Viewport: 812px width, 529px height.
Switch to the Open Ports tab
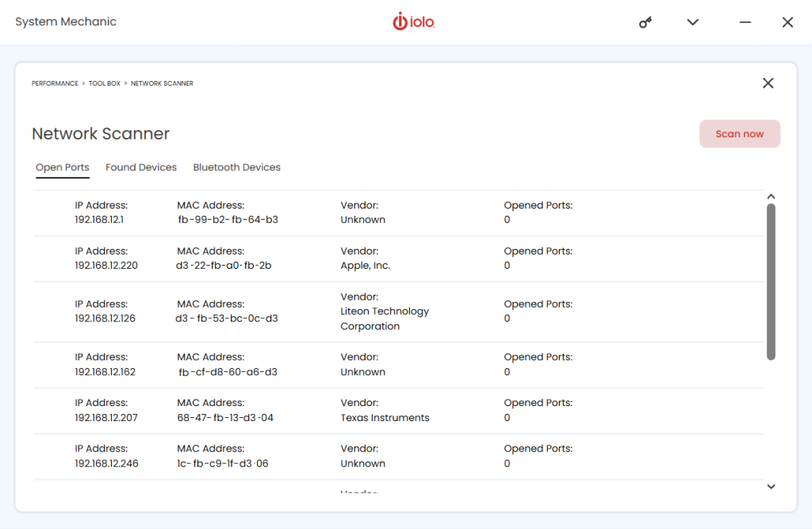pos(63,167)
